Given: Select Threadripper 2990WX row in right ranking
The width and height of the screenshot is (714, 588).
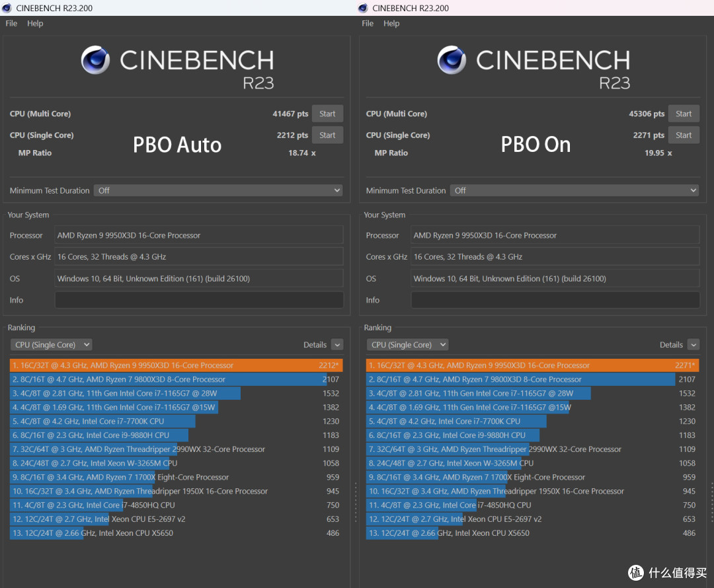Looking at the screenshot, I should click(532, 449).
